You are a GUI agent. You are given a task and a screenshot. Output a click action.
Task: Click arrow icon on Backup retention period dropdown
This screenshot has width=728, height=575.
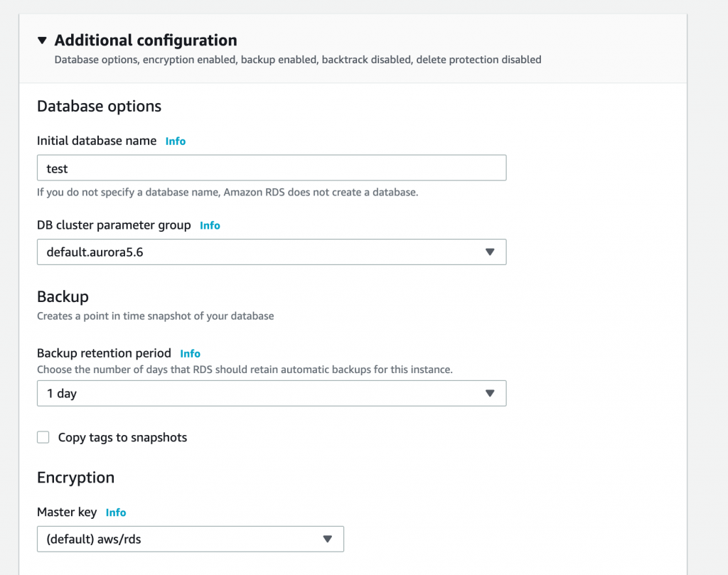point(489,393)
